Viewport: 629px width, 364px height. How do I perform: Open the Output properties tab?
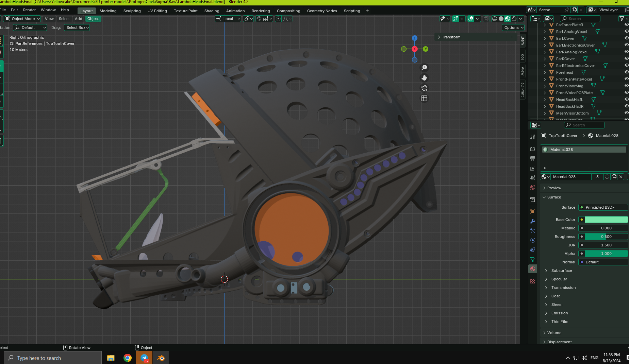pyautogui.click(x=533, y=159)
